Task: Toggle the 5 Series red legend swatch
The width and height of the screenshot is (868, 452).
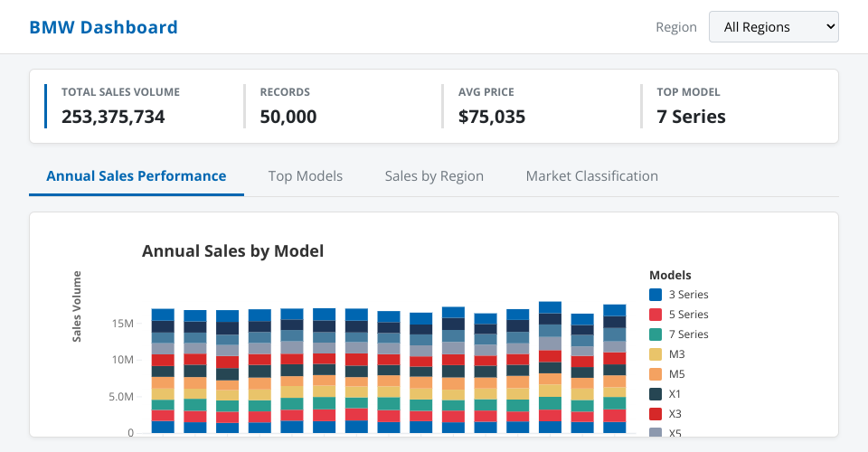Action: pos(656,315)
